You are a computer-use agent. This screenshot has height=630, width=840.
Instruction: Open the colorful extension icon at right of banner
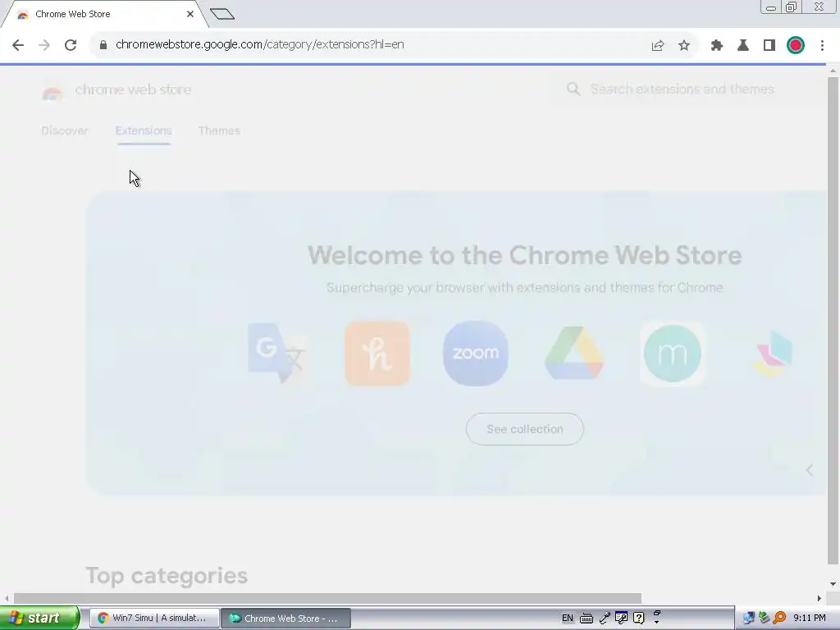coord(773,354)
